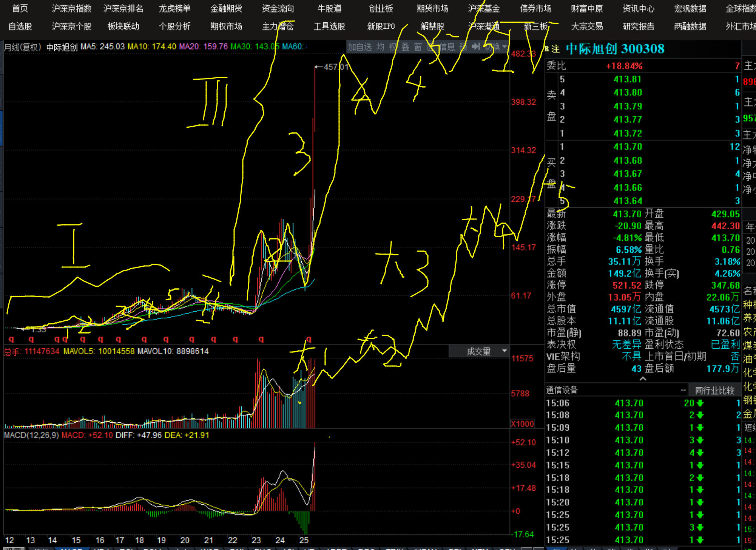Toggle the 权 price adjustment button
The width and height of the screenshot is (756, 550).
(x=393, y=47)
